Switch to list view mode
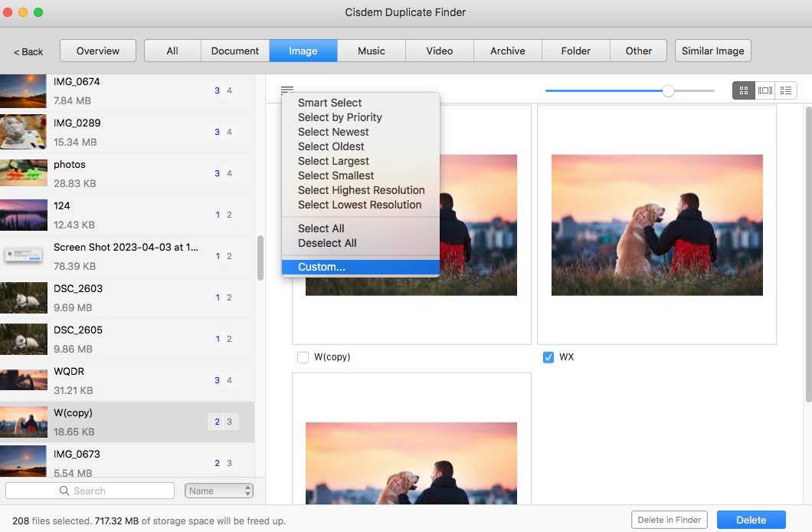 785,90
